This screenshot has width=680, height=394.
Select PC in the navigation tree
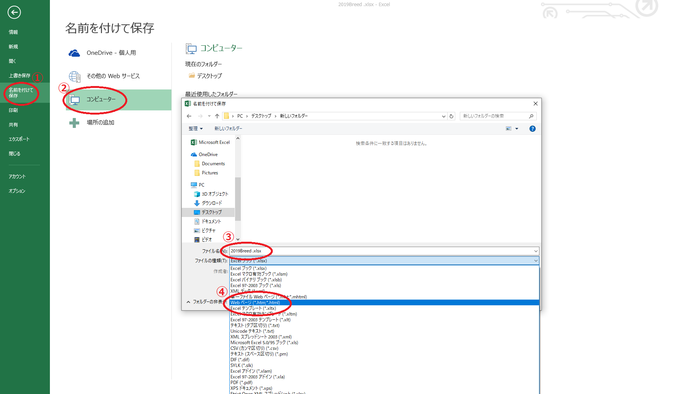[x=198, y=185]
